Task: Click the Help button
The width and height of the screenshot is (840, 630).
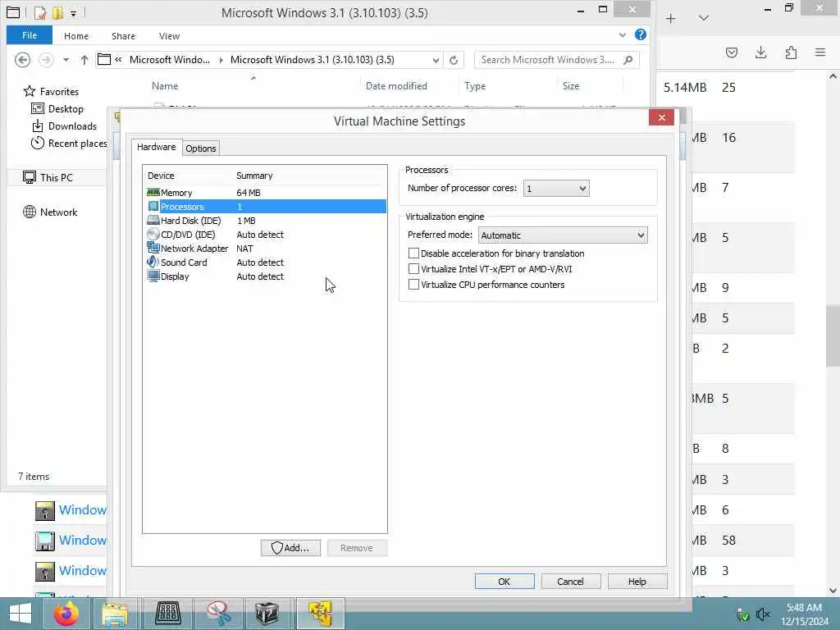Action: (x=637, y=582)
